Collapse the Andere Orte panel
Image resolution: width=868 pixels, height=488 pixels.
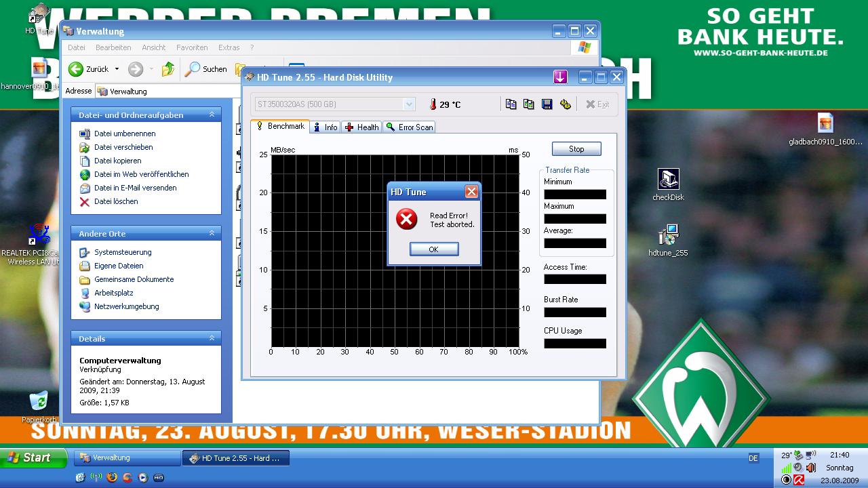click(x=212, y=233)
